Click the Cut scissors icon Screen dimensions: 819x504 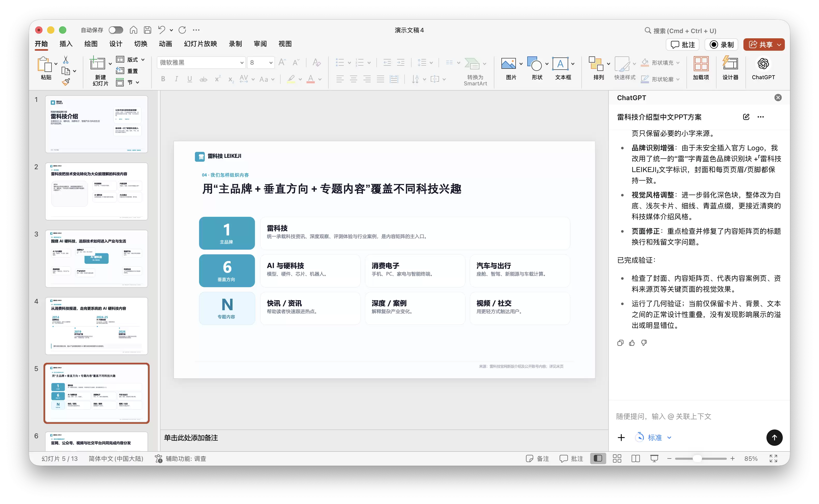[66, 60]
